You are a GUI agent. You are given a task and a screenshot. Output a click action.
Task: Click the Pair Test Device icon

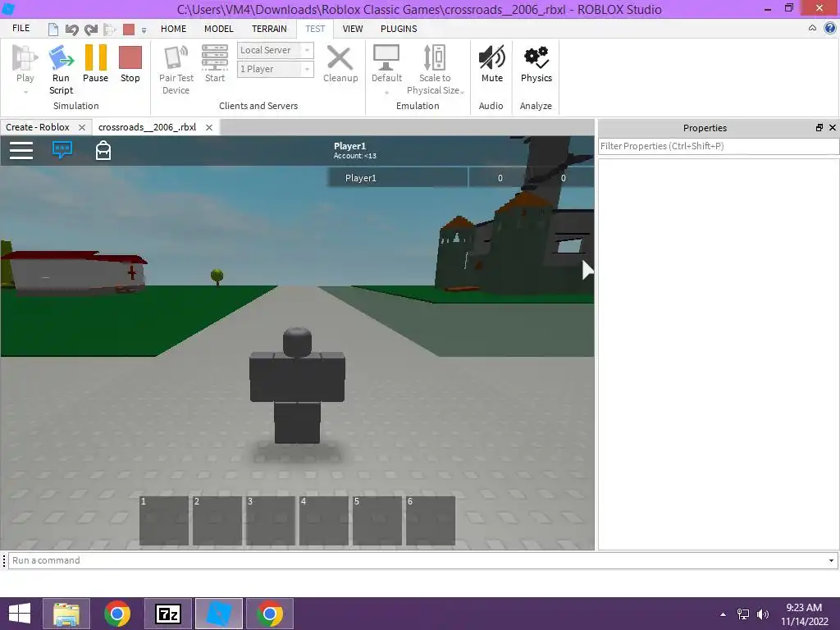click(x=176, y=58)
